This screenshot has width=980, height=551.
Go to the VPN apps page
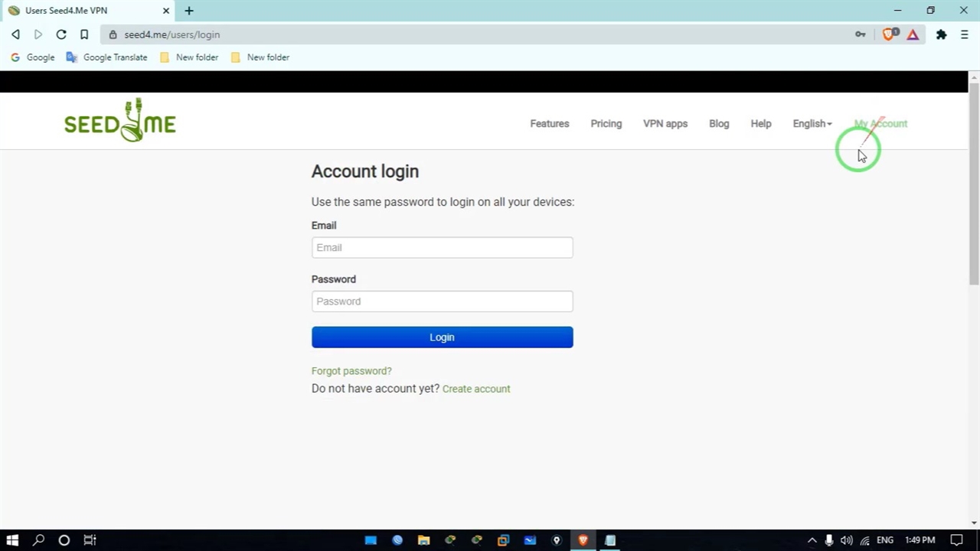[665, 123]
